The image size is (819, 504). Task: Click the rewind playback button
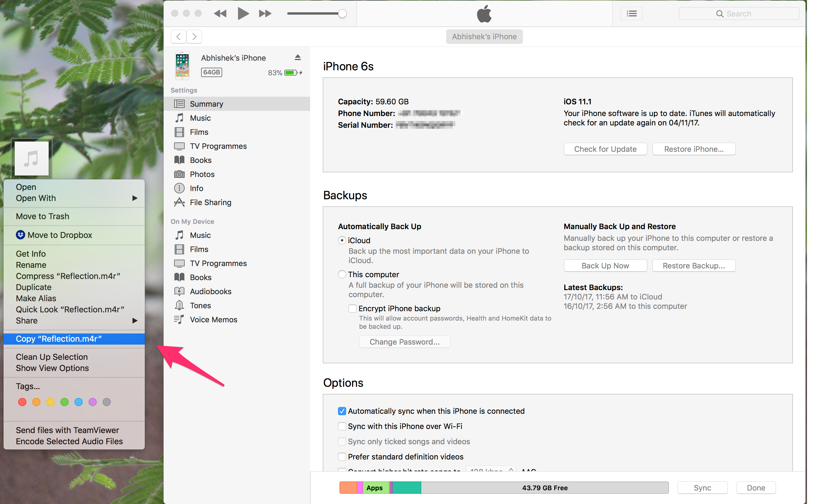[x=220, y=14]
